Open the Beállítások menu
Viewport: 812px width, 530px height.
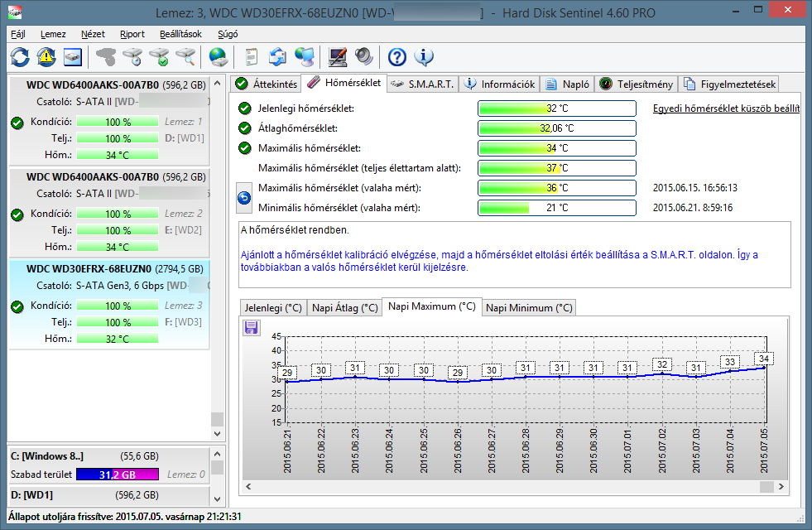point(180,34)
